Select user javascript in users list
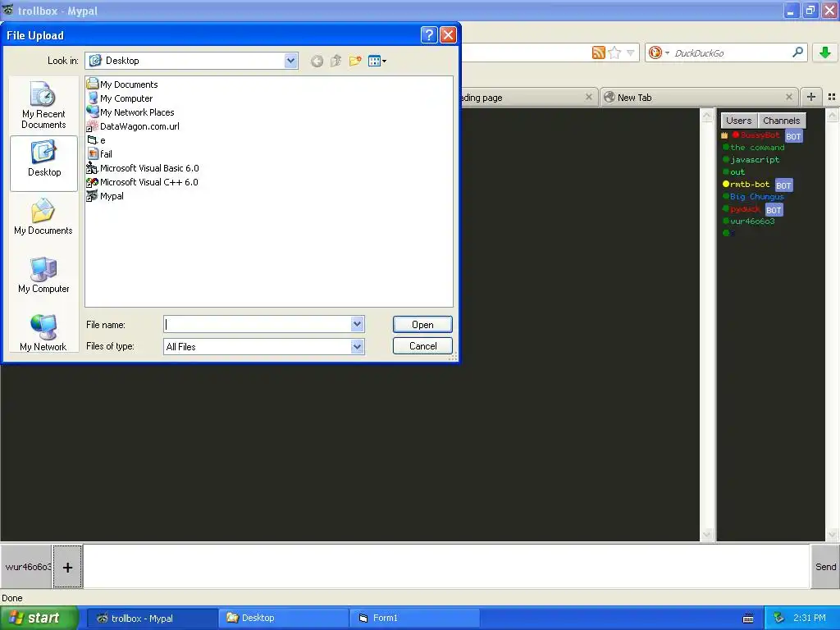 (x=755, y=159)
